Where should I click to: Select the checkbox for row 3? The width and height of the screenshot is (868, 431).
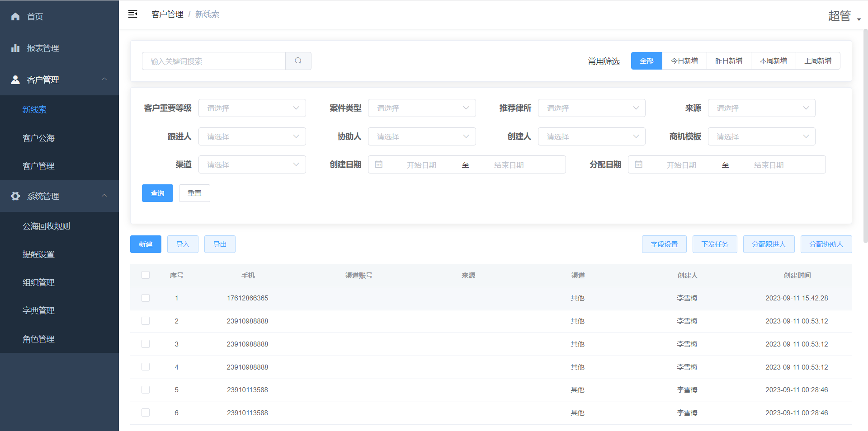146,344
